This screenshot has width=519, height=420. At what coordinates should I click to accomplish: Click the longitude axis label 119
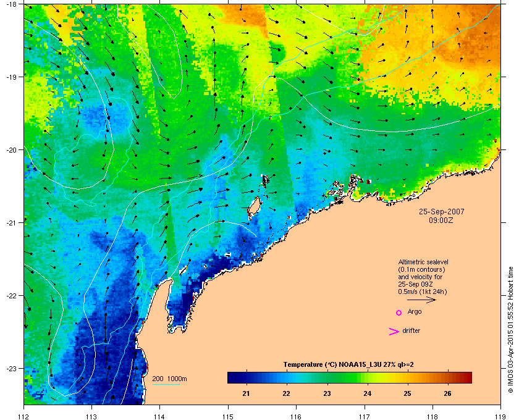(x=501, y=416)
